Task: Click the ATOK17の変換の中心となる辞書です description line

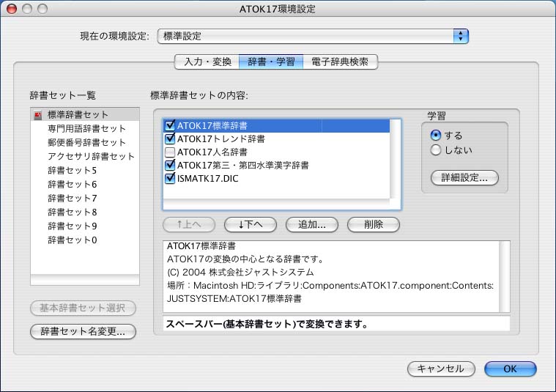Action: coord(245,259)
